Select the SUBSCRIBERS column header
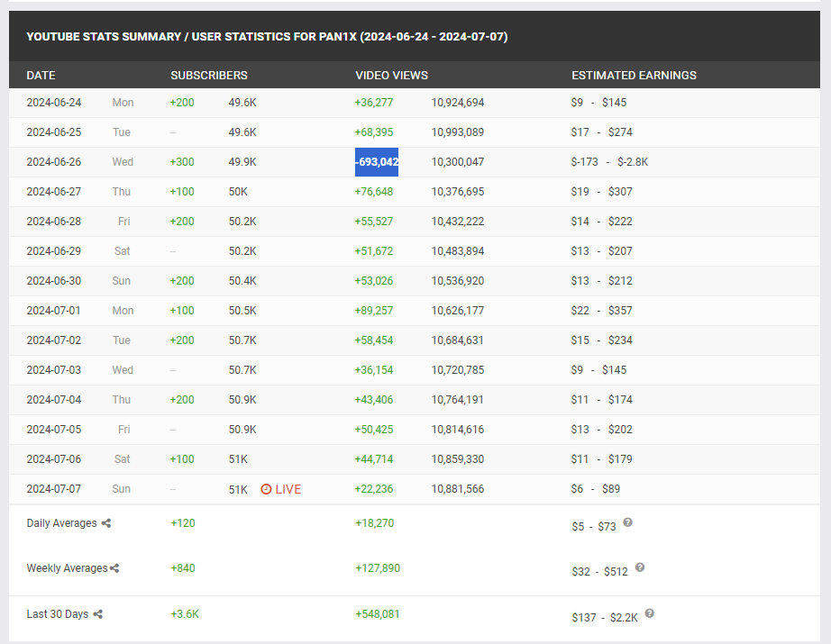 pos(209,75)
